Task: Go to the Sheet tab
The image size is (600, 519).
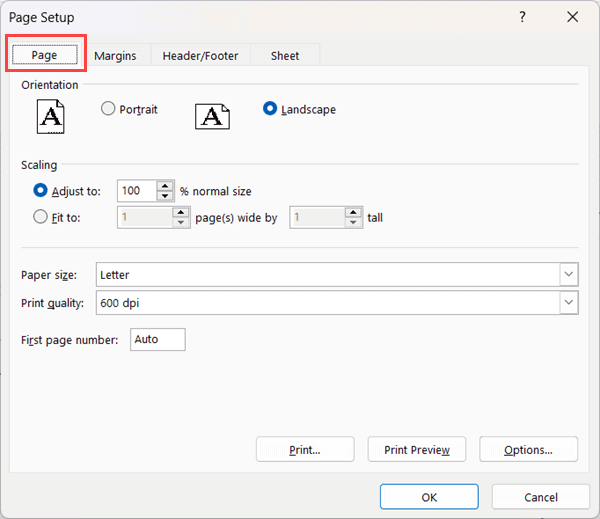Action: pos(284,56)
